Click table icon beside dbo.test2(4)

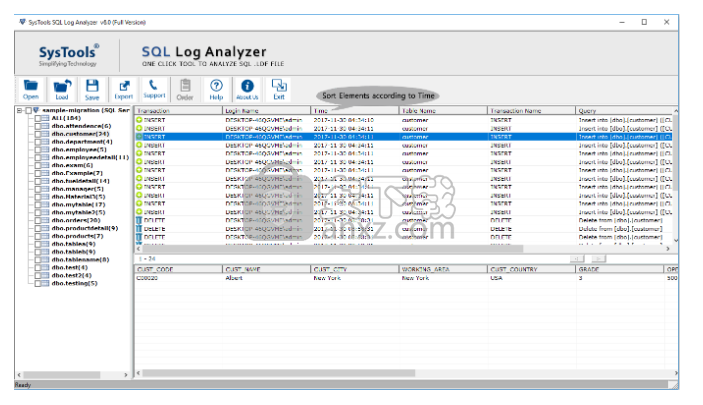45,275
